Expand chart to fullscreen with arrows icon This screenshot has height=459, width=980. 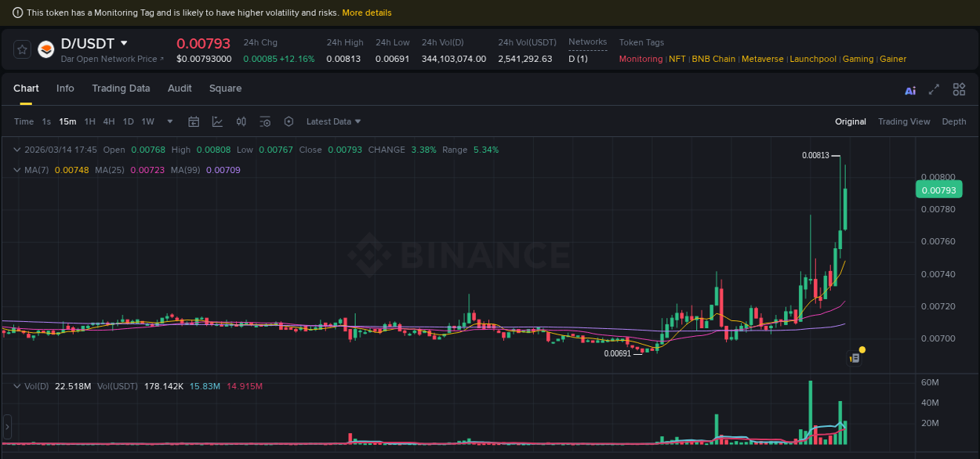coord(933,90)
